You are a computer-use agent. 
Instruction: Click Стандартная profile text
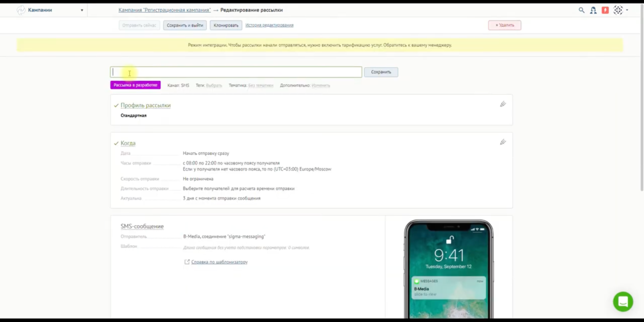133,116
